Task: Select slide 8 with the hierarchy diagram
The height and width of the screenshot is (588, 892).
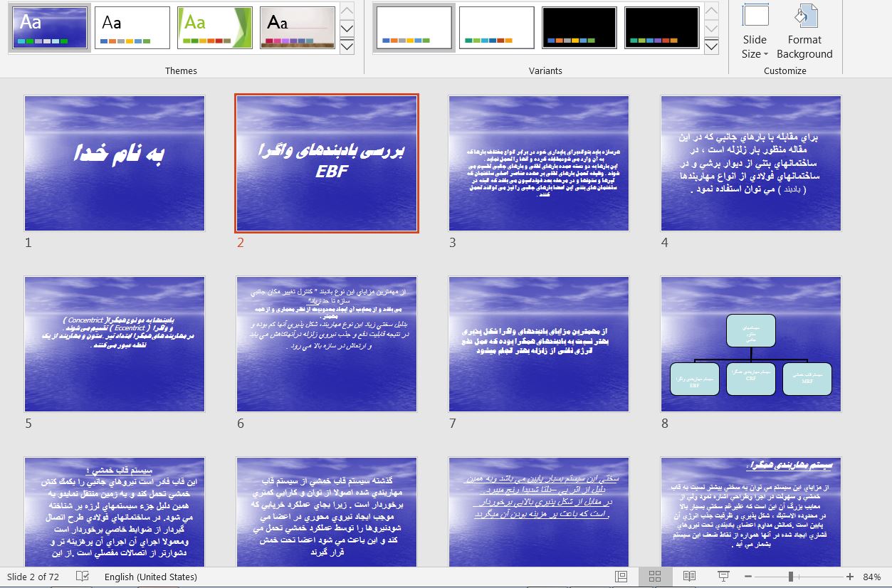Action: point(751,345)
